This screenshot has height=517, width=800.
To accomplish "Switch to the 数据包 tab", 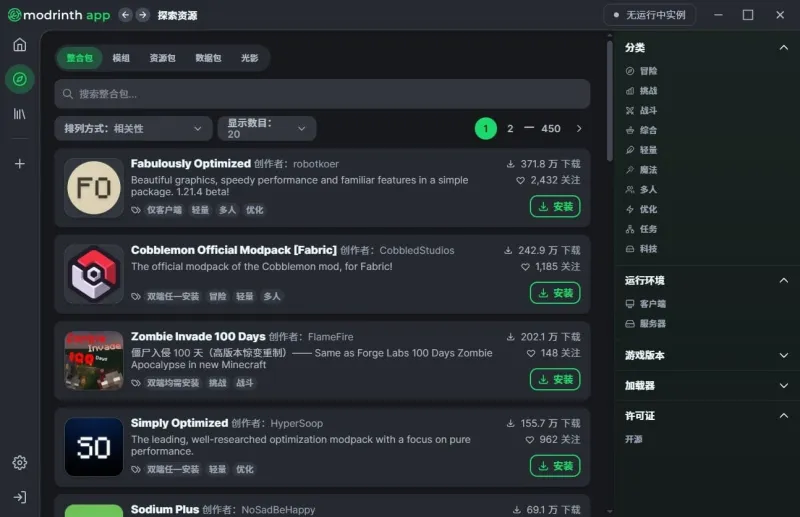I will coord(208,58).
